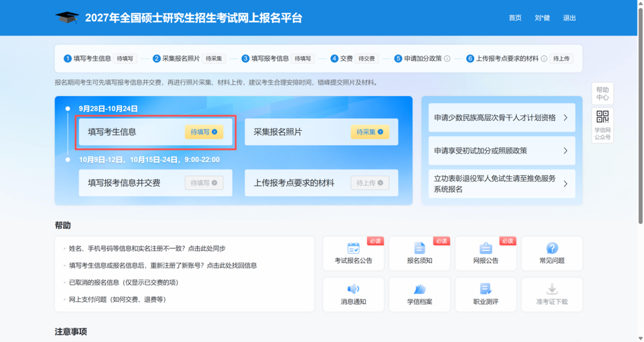Expand 立功表彰退役军人免试生 chevron
Screen dimensions: 644x342
[565, 184]
